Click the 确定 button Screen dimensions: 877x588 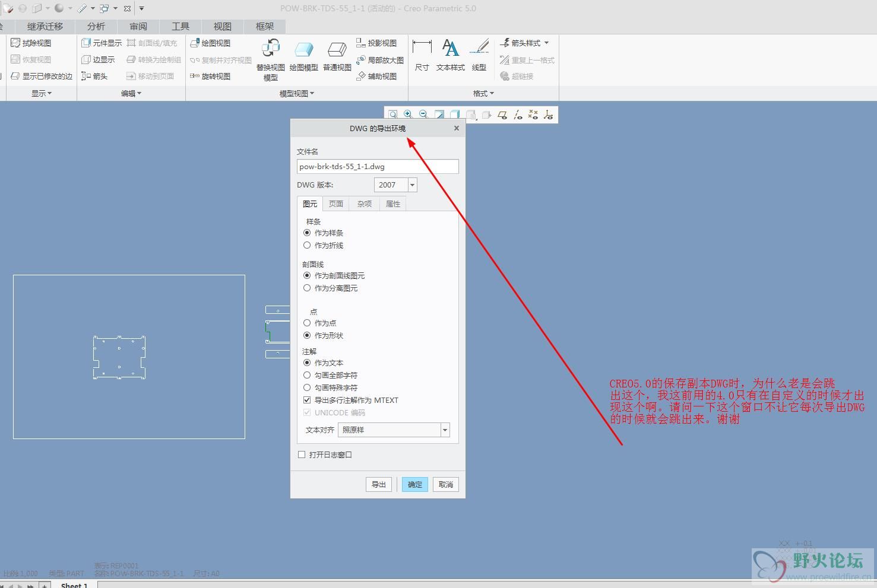[415, 484]
